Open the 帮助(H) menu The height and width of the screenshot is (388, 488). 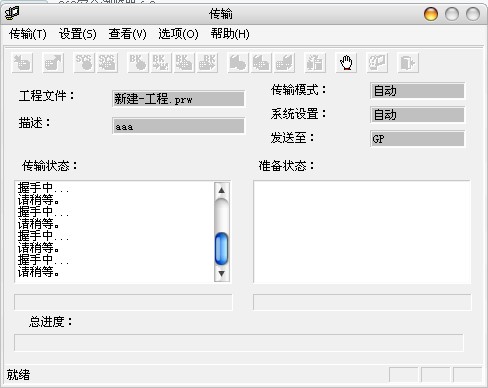coord(230,34)
